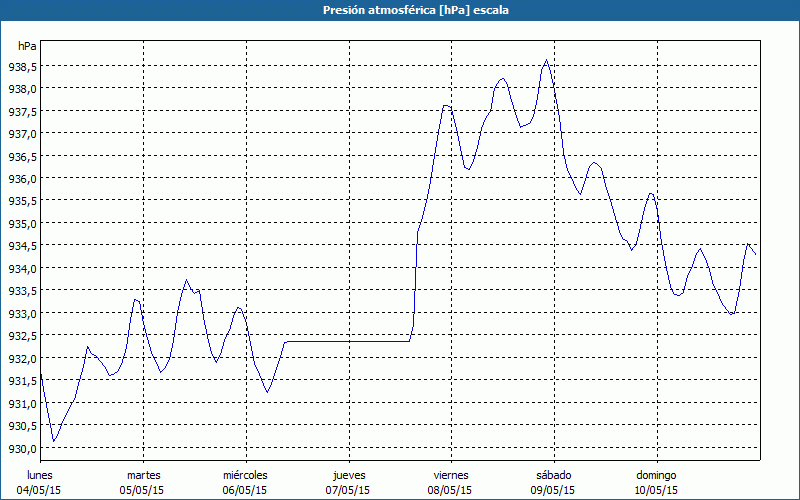The height and width of the screenshot is (500, 800).
Task: Click the 10/05/15 date label
Action: coord(656,490)
